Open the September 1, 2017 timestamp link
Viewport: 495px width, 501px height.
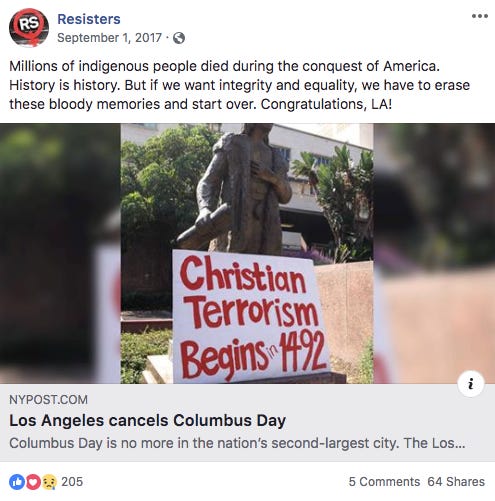(x=109, y=38)
